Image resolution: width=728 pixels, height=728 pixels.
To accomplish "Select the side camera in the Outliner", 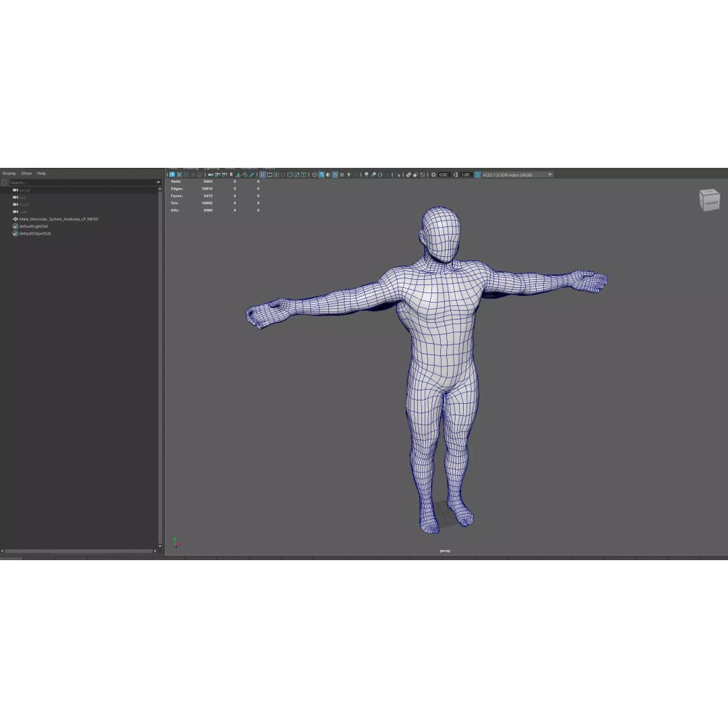I will [23, 212].
